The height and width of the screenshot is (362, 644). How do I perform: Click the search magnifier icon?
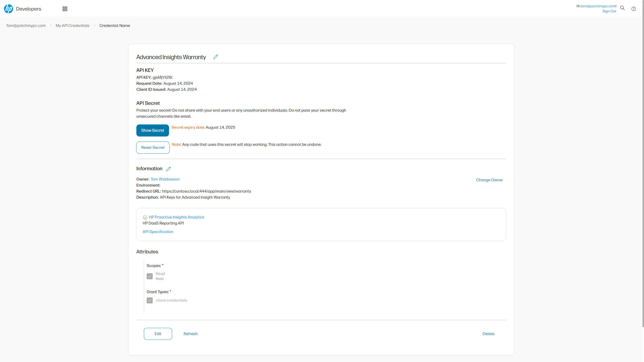click(622, 8)
